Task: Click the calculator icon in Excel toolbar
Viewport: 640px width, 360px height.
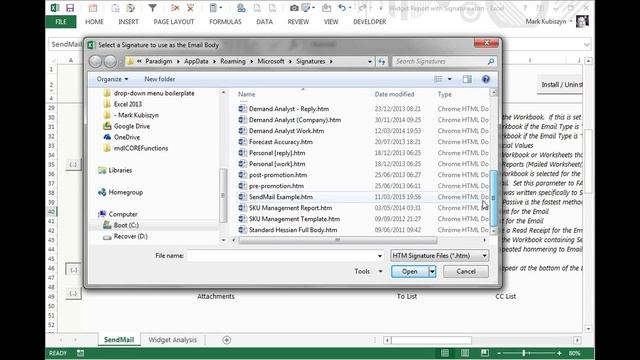Action: click(213, 8)
